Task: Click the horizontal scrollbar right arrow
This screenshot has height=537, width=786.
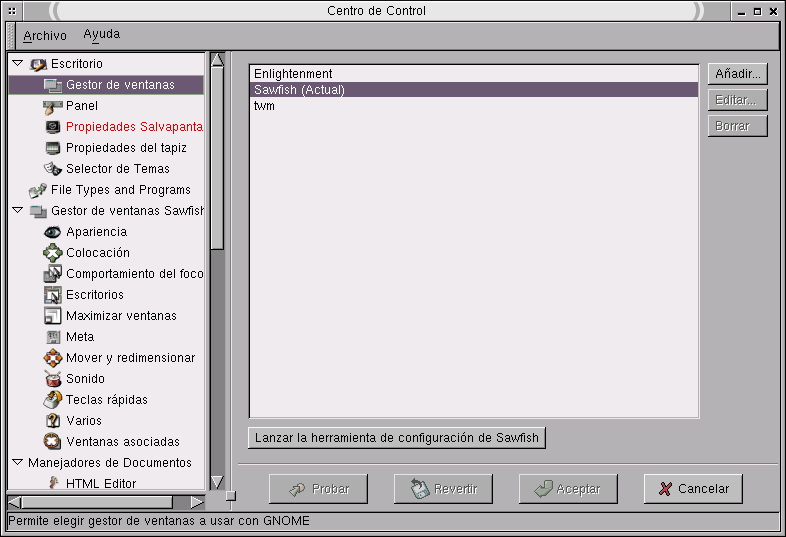Action: point(197,502)
